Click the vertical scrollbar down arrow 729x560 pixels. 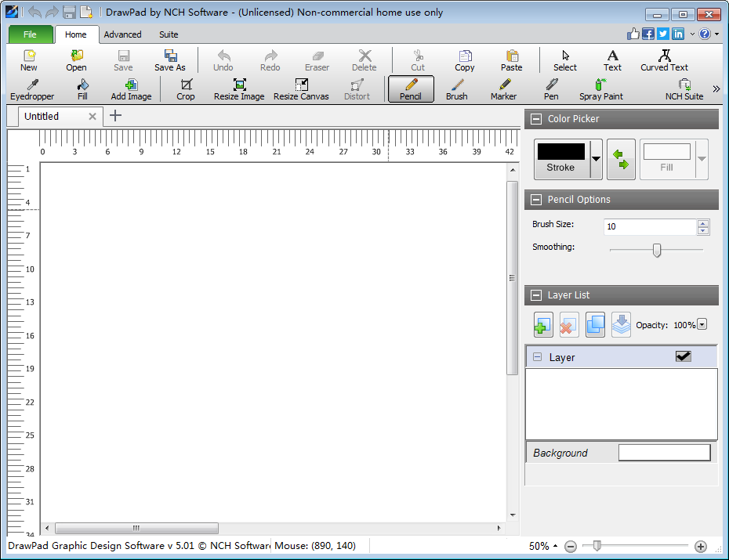[x=513, y=515]
